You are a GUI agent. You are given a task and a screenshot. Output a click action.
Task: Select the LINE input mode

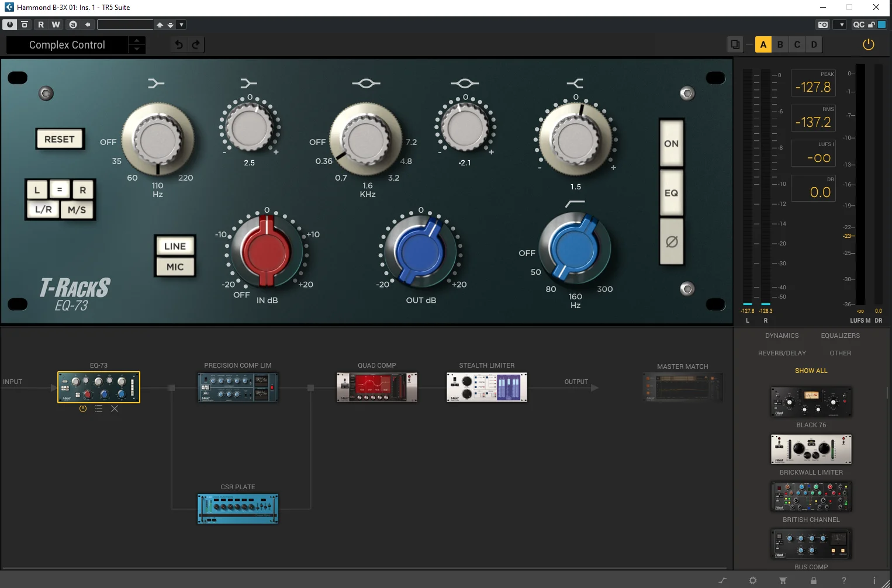click(x=175, y=247)
